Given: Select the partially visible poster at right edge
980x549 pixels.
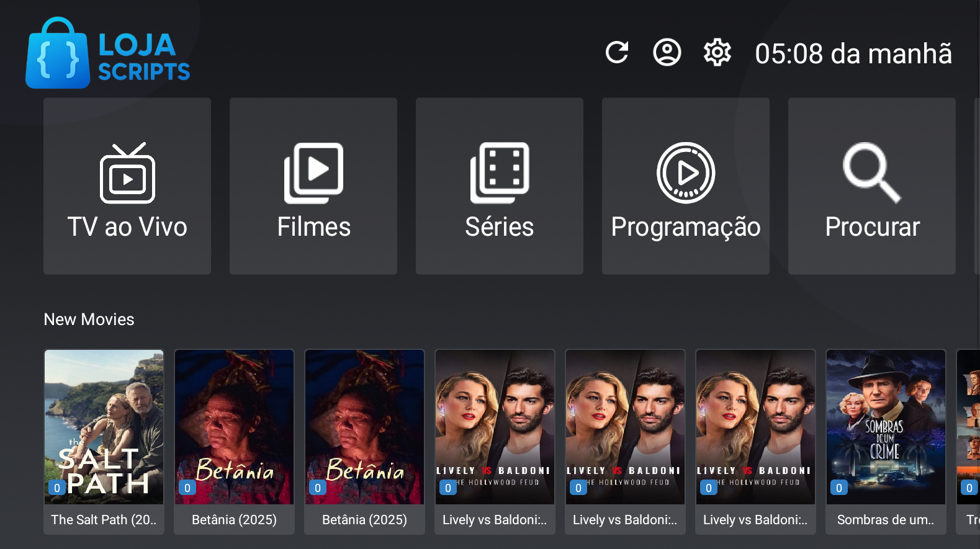Looking at the screenshot, I should click(x=969, y=428).
